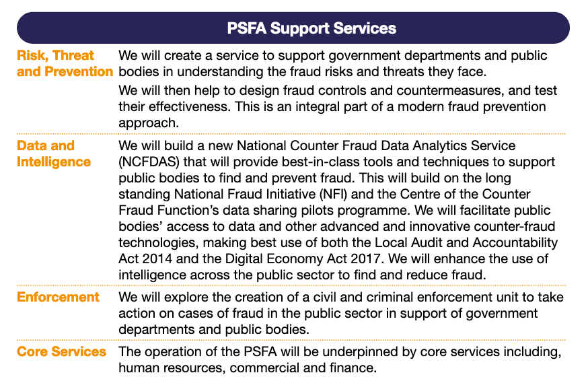Click the paragraph starting "We will create a service"
Image resolution: width=588 pixels, height=377 pixels.
tap(332, 63)
